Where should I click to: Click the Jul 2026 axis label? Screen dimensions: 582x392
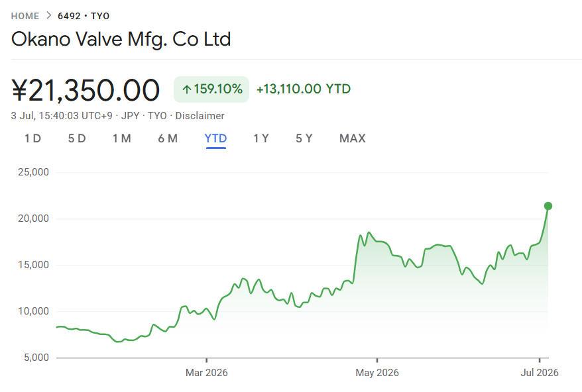click(540, 373)
